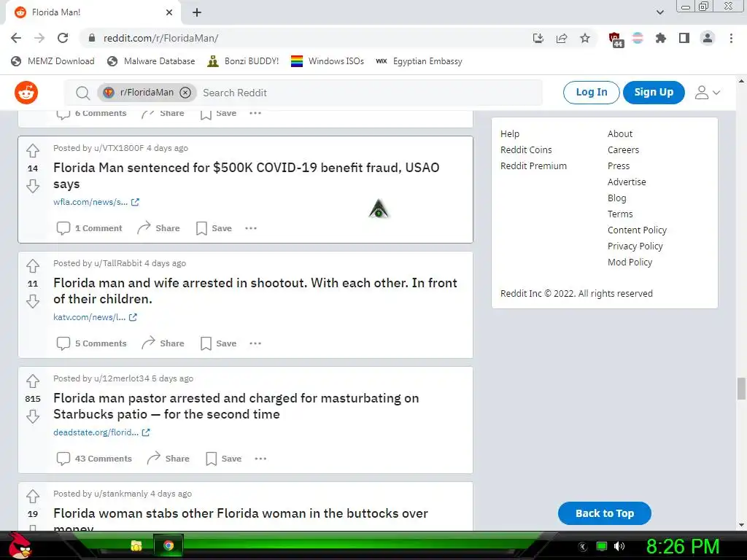Viewport: 747px width, 560px height.
Task: Open more options on the shootout post
Action: pyautogui.click(x=255, y=343)
